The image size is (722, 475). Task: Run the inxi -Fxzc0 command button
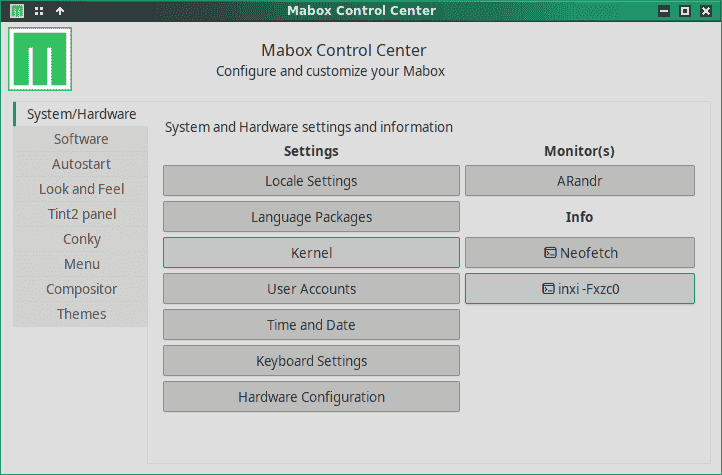[579, 289]
